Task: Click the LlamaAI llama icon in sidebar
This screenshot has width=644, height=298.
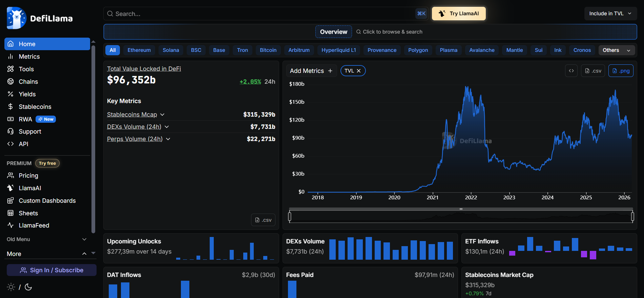Action: [x=11, y=188]
